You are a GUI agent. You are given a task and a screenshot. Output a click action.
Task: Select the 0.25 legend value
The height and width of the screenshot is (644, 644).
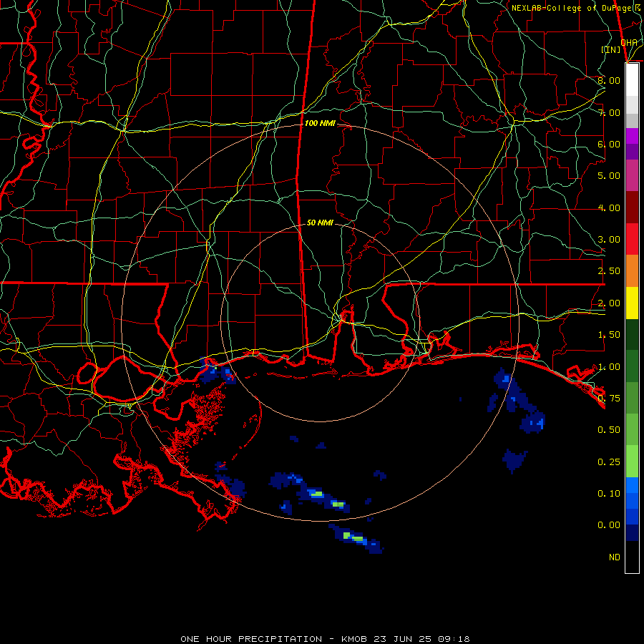coord(609,462)
